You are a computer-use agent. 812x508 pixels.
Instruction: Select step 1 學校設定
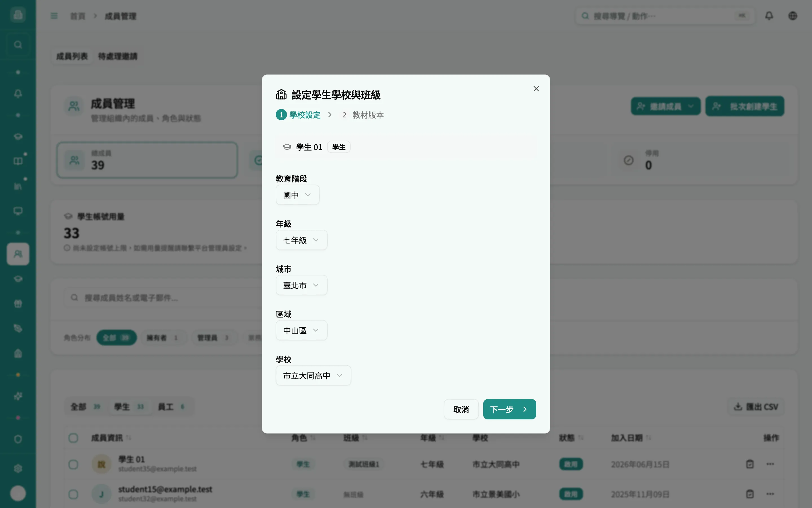pyautogui.click(x=298, y=115)
